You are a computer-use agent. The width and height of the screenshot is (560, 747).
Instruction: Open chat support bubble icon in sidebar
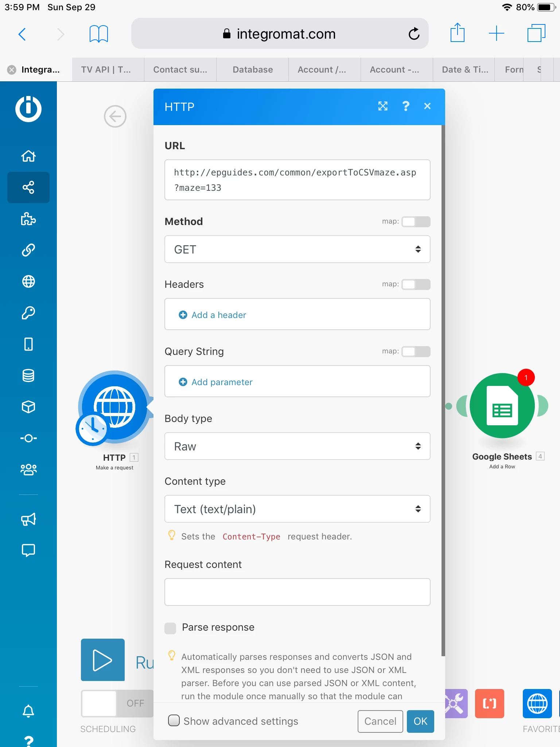click(28, 550)
